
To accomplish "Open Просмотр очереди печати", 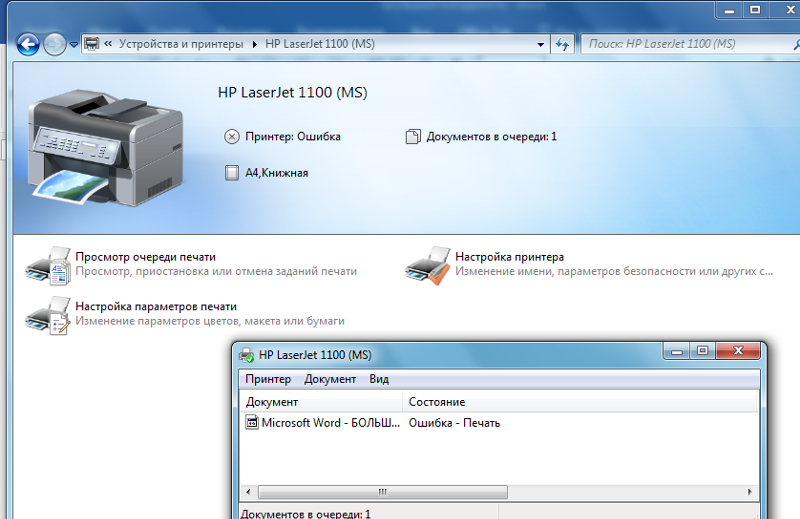I will [x=145, y=257].
